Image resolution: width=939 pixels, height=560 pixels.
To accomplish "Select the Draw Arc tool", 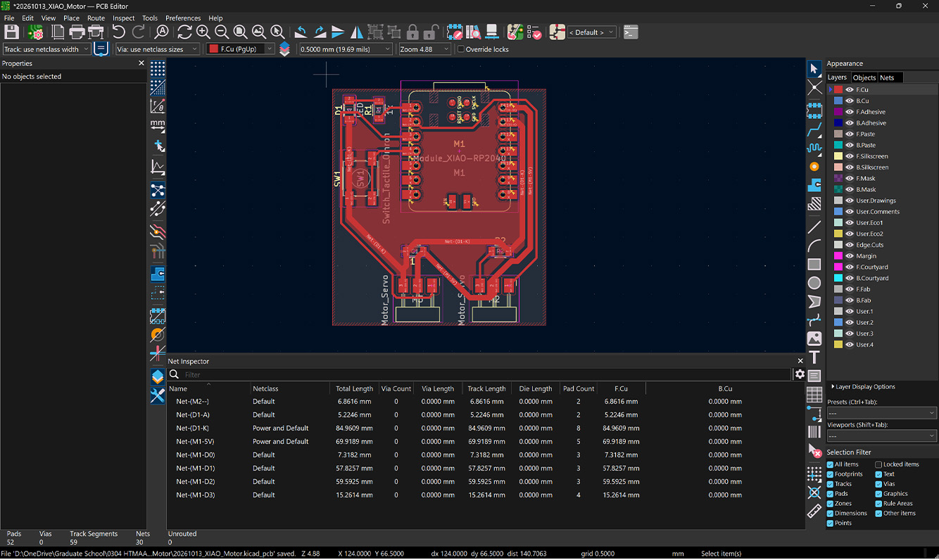I will 814,246.
